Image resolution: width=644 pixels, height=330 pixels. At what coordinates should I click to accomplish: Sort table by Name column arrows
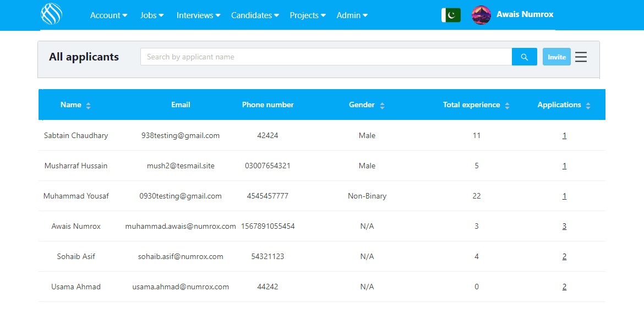88,106
